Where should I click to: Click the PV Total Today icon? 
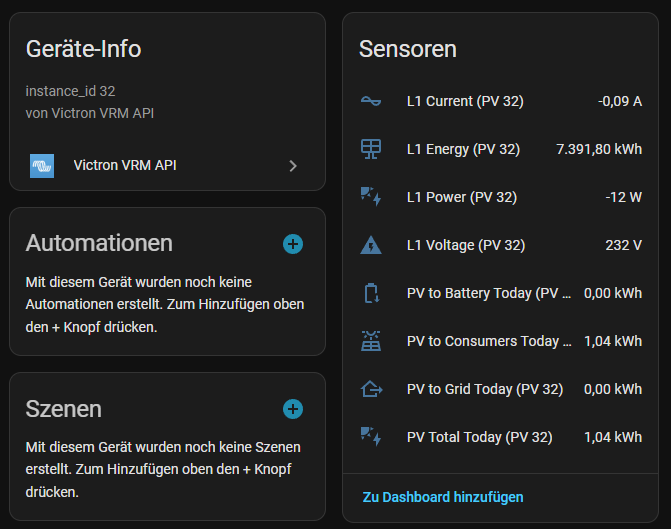point(371,437)
